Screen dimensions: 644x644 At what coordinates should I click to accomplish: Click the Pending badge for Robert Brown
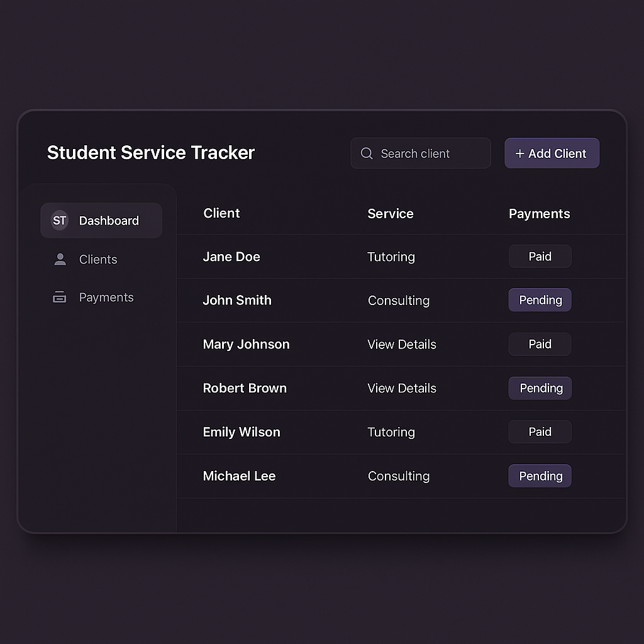[x=540, y=388]
